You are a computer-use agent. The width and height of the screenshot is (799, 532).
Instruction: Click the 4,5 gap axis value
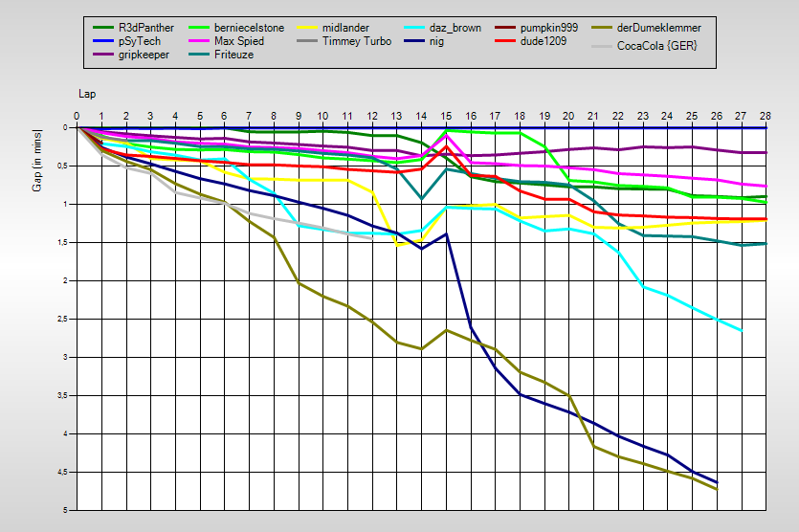tap(63, 473)
